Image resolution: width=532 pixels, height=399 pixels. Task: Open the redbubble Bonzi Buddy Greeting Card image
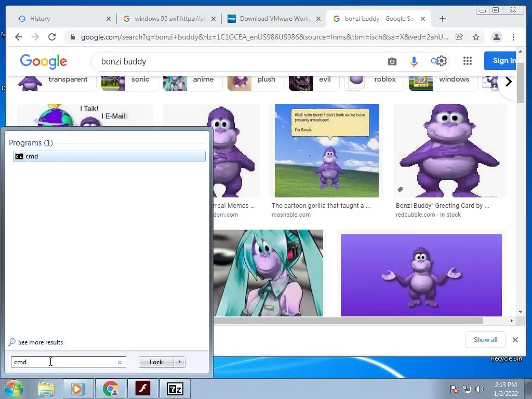[449, 150]
